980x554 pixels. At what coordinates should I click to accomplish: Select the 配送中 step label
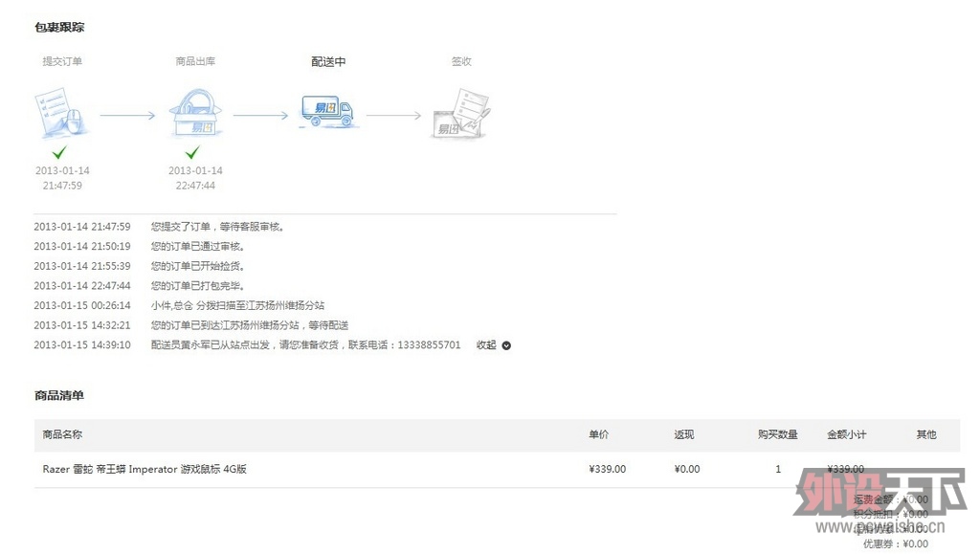point(328,61)
